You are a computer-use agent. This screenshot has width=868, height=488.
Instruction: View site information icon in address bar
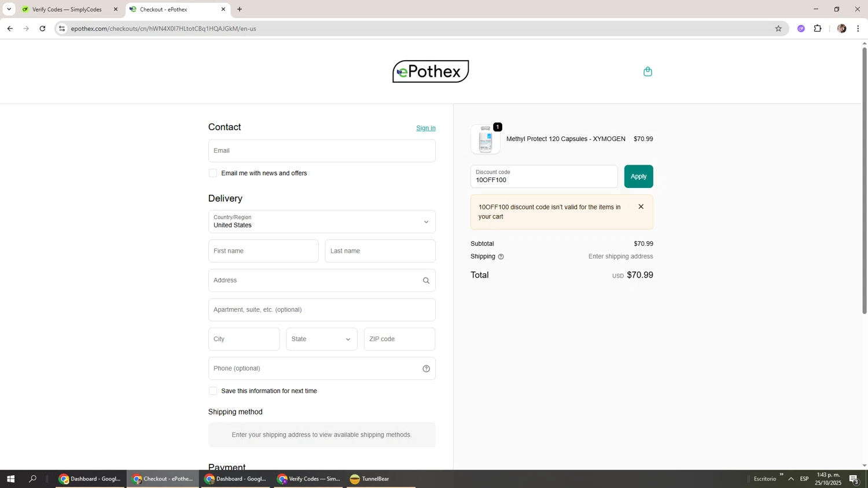tap(62, 28)
